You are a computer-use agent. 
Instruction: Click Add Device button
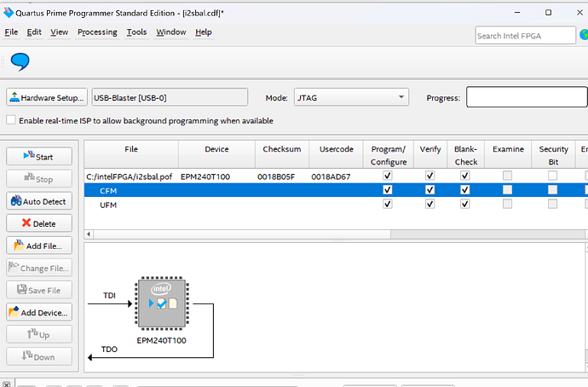(39, 312)
